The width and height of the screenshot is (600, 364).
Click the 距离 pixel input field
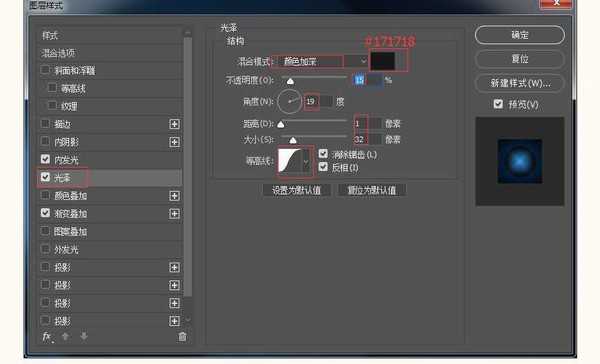click(x=367, y=124)
